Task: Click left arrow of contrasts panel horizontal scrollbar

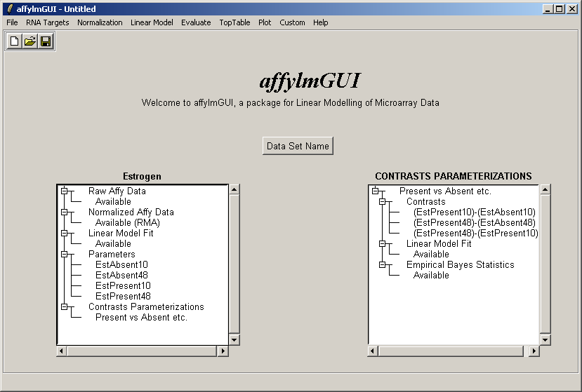Action: (373, 351)
